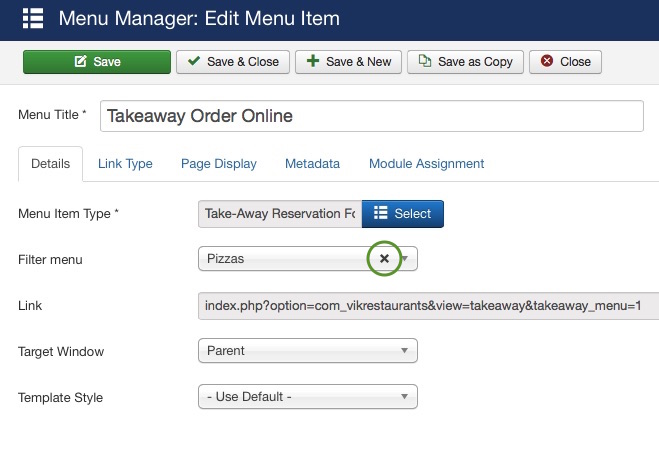Open the Page Display tab
The image size is (659, 451).
[219, 164]
